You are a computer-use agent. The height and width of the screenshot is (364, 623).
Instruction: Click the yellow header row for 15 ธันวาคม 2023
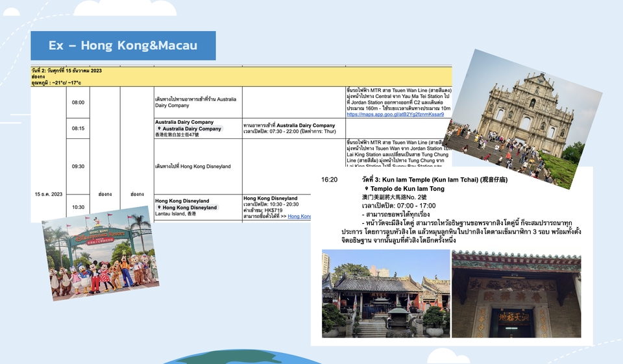click(x=241, y=77)
